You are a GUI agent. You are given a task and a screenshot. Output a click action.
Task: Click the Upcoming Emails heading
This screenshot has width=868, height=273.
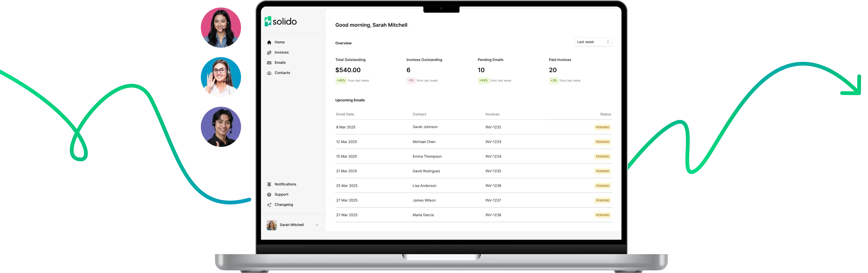tap(350, 100)
